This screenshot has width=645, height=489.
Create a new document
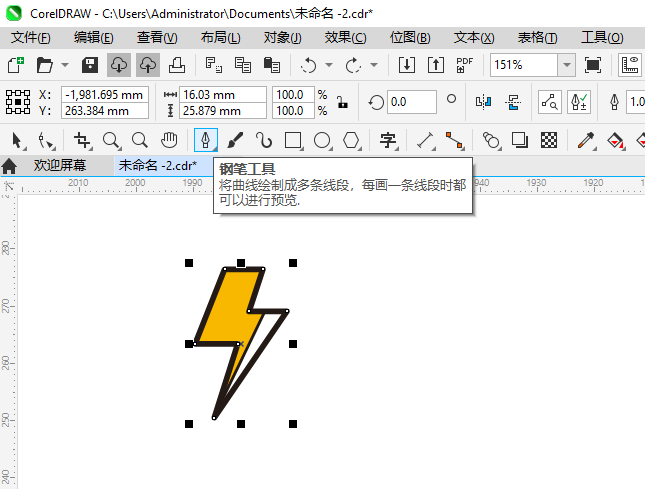(x=16, y=65)
